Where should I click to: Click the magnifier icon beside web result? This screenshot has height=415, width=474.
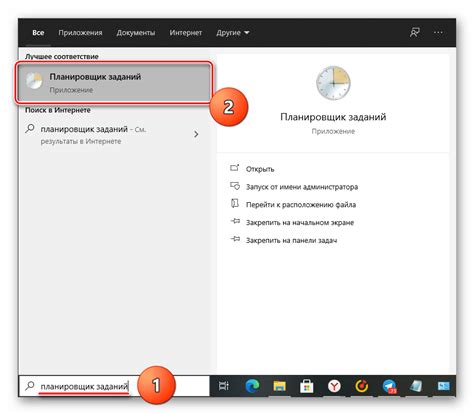[x=30, y=128]
